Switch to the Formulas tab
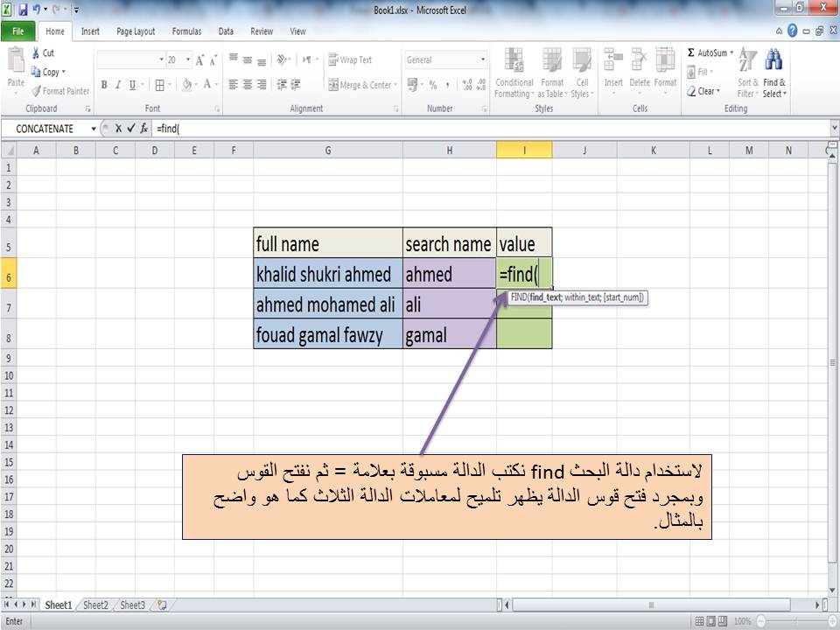 (x=186, y=31)
